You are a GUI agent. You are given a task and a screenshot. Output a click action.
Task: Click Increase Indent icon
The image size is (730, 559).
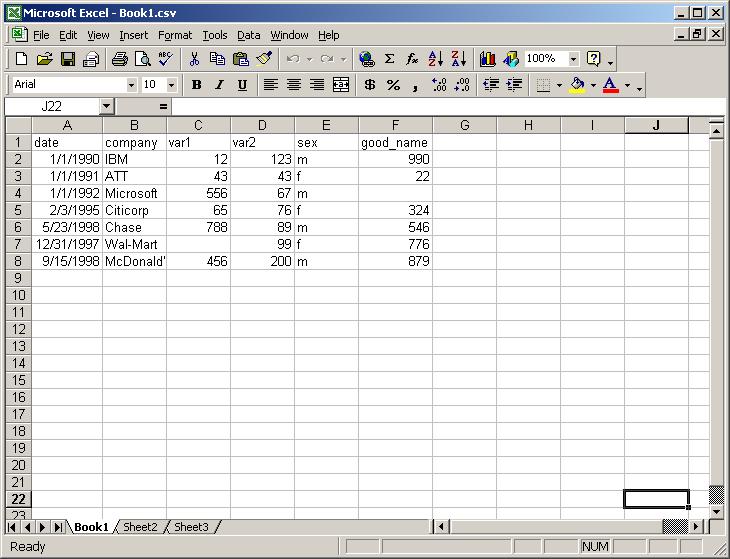514,85
